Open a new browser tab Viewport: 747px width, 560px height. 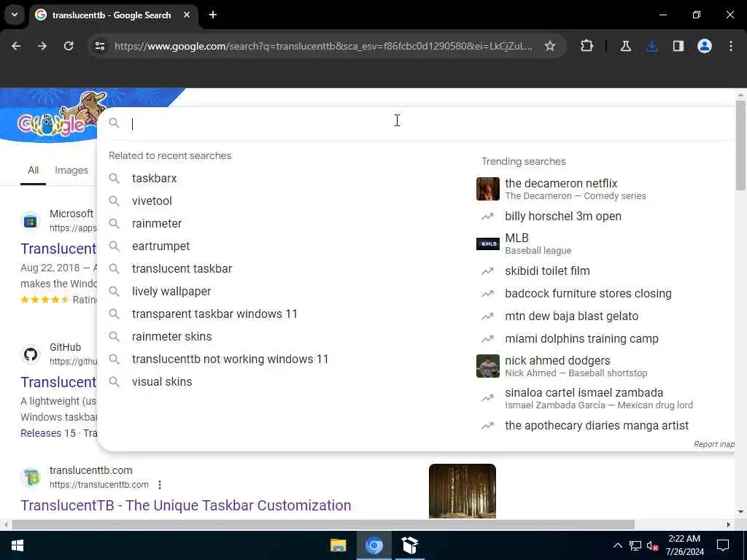213,15
